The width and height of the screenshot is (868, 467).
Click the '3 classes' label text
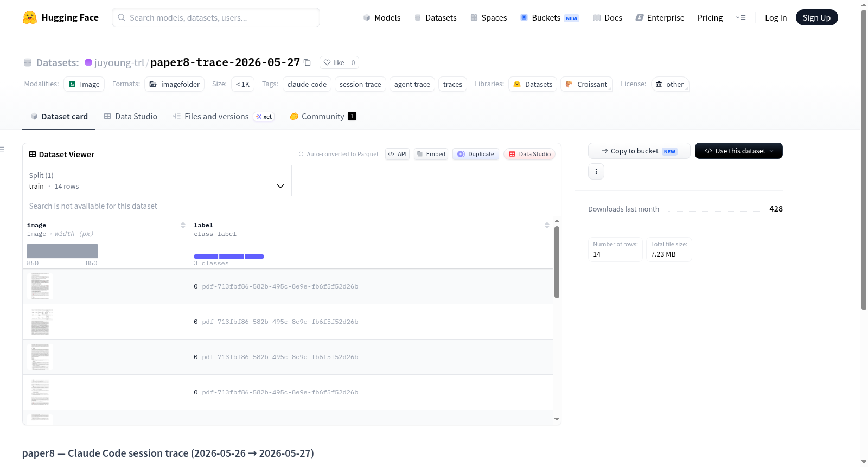click(x=212, y=264)
